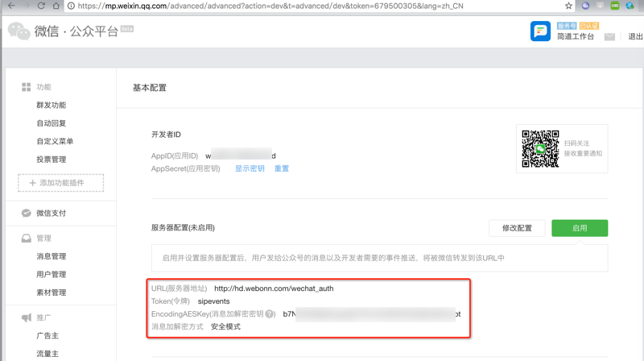Viewport: 644px width, 361px height.
Task: Click the 微信·公众平台 title
Action: 76,31
